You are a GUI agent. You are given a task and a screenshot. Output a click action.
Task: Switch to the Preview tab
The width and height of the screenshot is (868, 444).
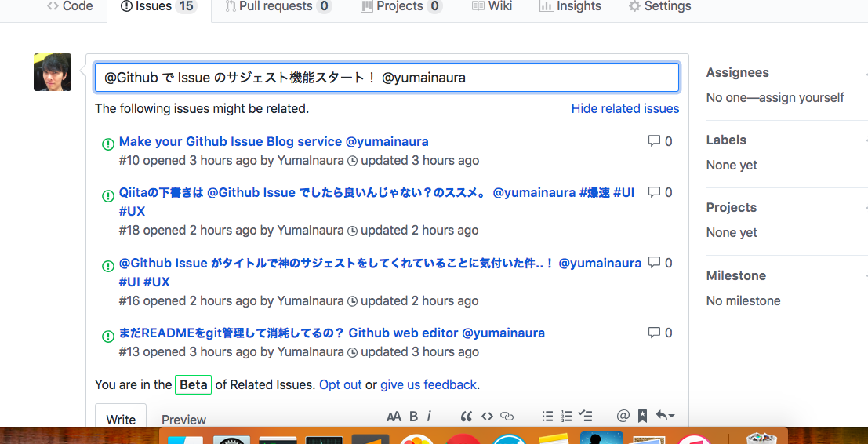pyautogui.click(x=183, y=420)
